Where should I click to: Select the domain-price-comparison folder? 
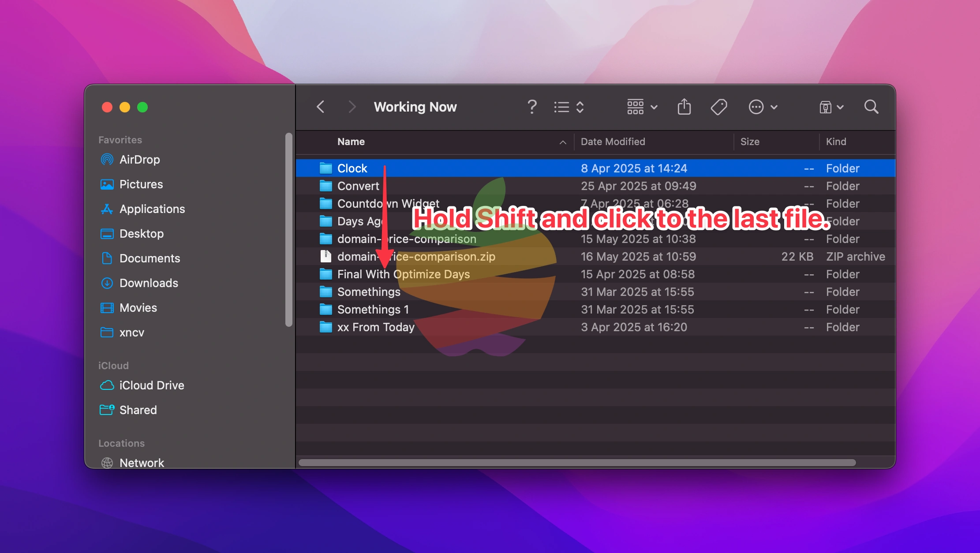coord(595,239)
